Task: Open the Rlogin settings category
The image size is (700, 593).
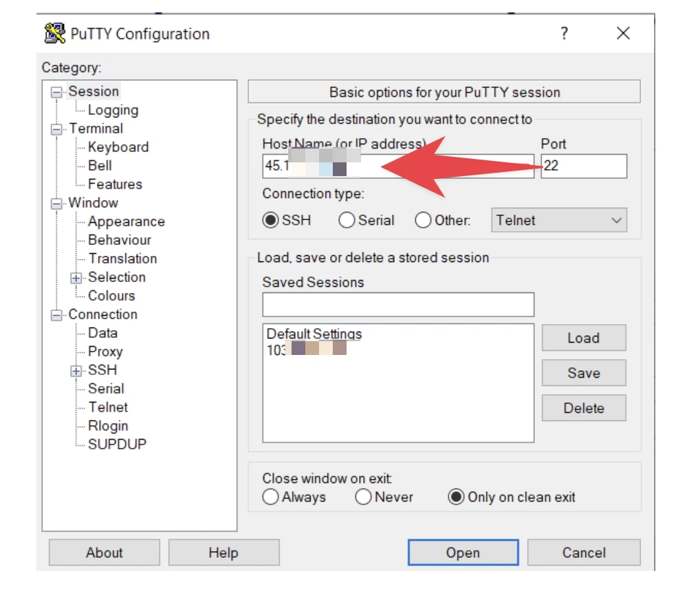Action: click(108, 426)
